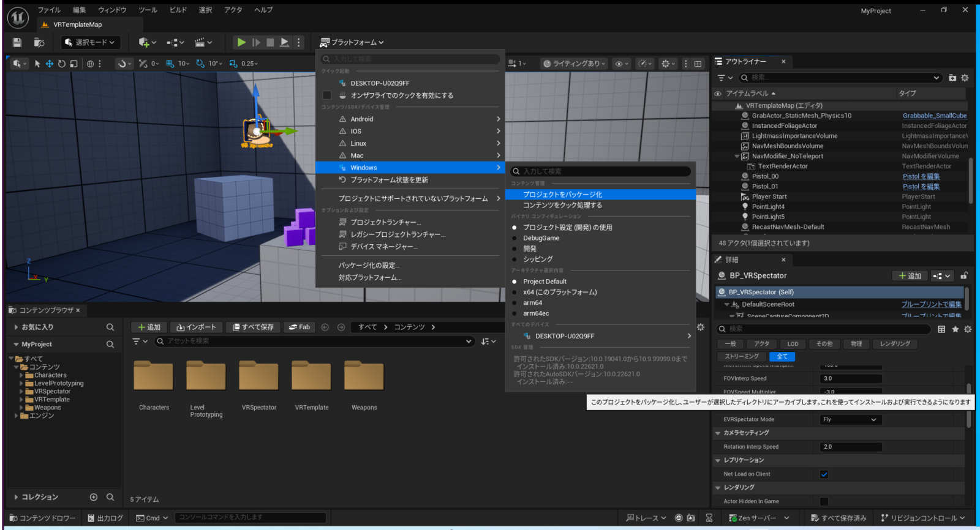Click the インポート button
Viewport: 980px width, 530px height.
(x=196, y=327)
